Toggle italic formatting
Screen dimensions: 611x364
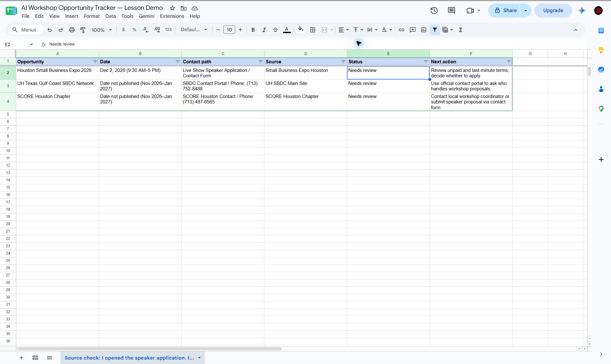point(264,30)
